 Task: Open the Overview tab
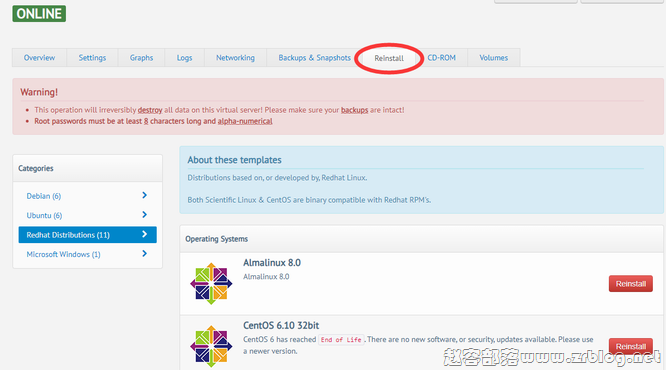[39, 58]
